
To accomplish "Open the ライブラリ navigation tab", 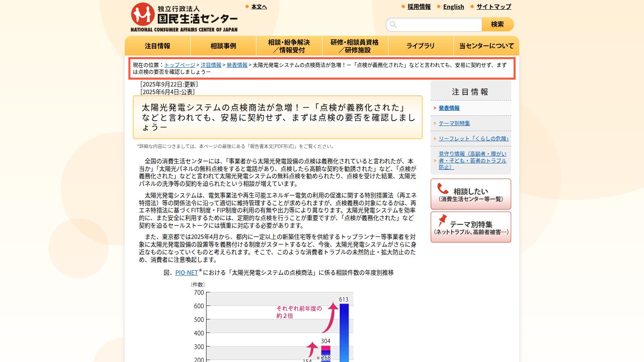I will [x=421, y=46].
